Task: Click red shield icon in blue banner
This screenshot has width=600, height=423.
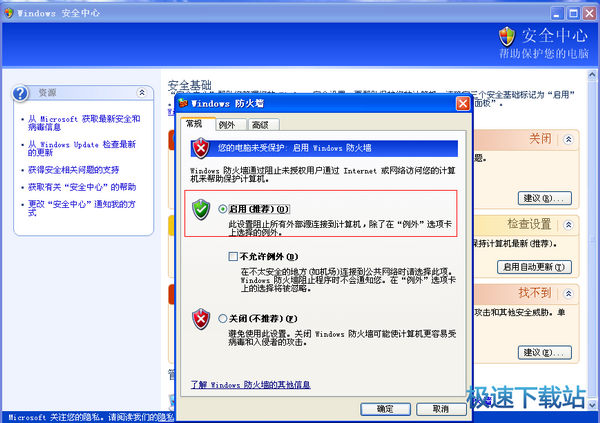Action: click(201, 148)
